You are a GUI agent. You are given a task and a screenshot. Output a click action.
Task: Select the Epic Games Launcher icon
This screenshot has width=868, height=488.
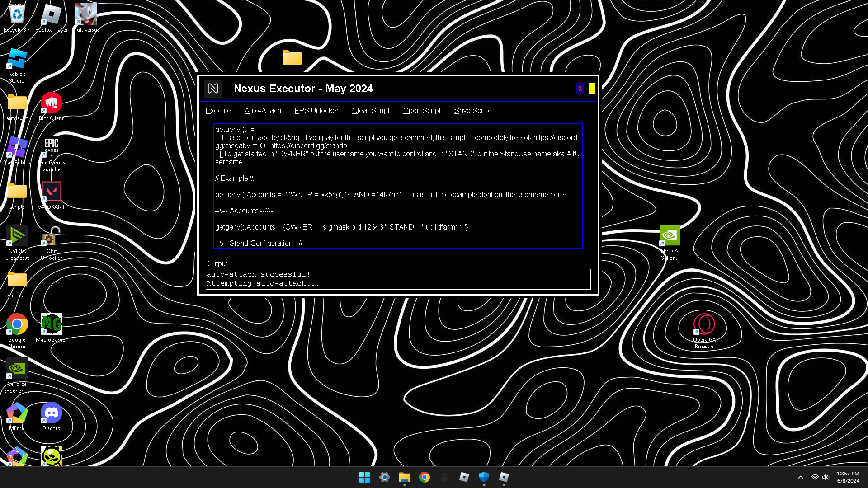pyautogui.click(x=51, y=146)
